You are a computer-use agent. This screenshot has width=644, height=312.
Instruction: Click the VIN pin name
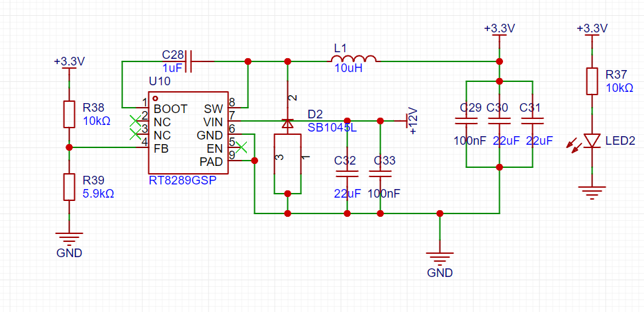pyautogui.click(x=213, y=122)
